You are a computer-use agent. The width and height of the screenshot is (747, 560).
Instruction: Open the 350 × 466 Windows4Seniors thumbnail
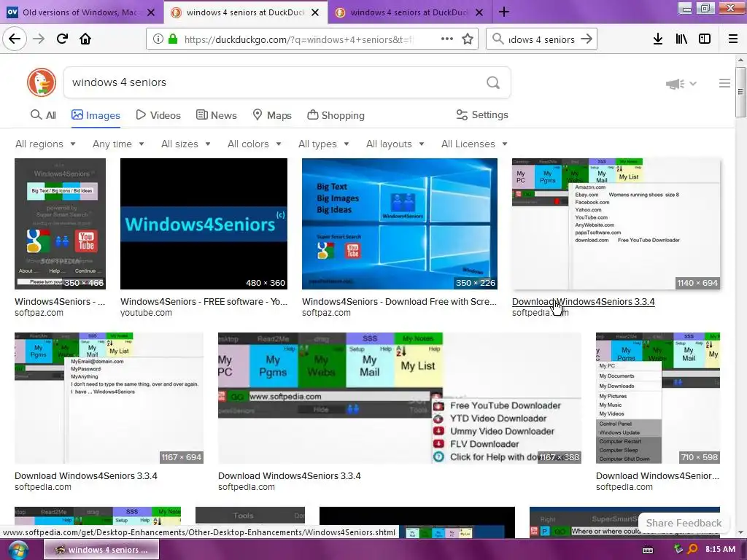click(x=60, y=224)
